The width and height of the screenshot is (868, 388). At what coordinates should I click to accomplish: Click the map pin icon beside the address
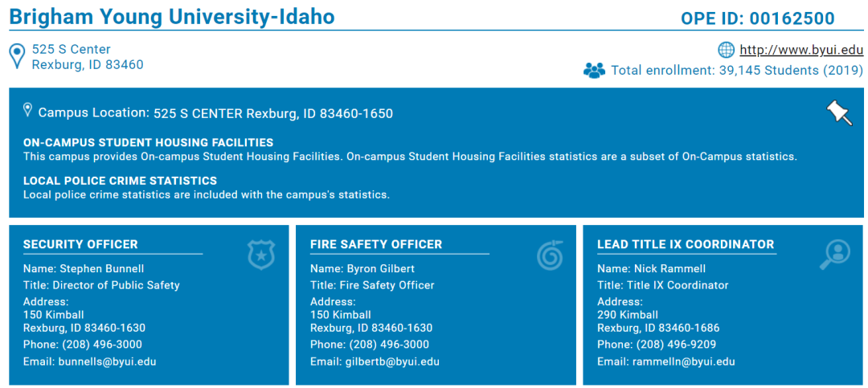(17, 56)
